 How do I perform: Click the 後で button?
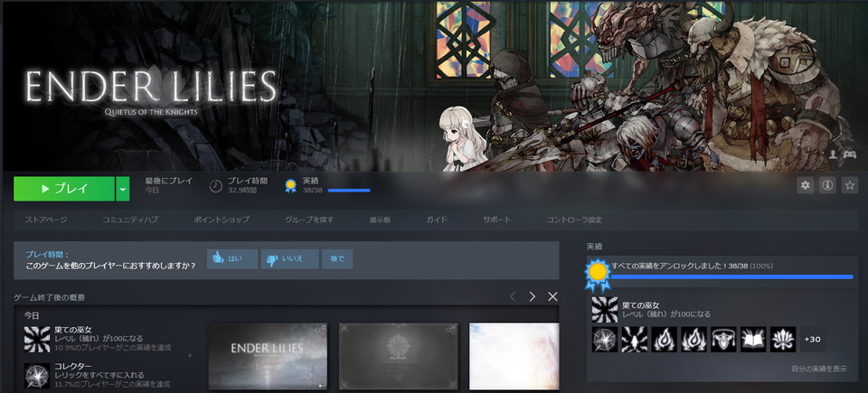coord(337,259)
